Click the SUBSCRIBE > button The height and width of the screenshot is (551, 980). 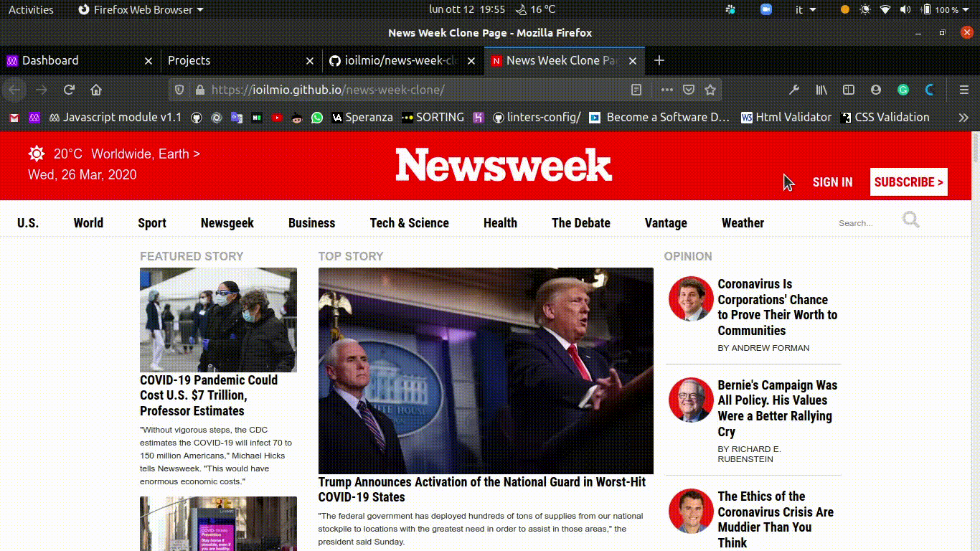point(909,182)
